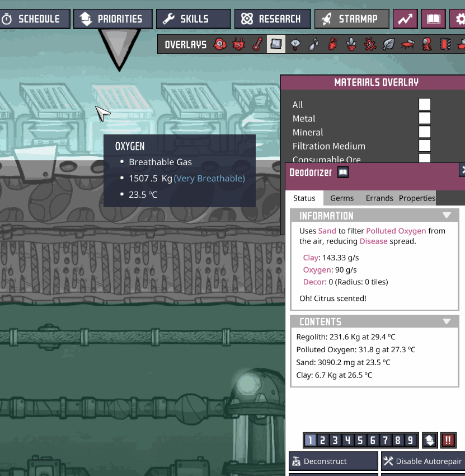Toggle the Room overlay bed icon
Screen dimensions: 465x476
click(408, 44)
